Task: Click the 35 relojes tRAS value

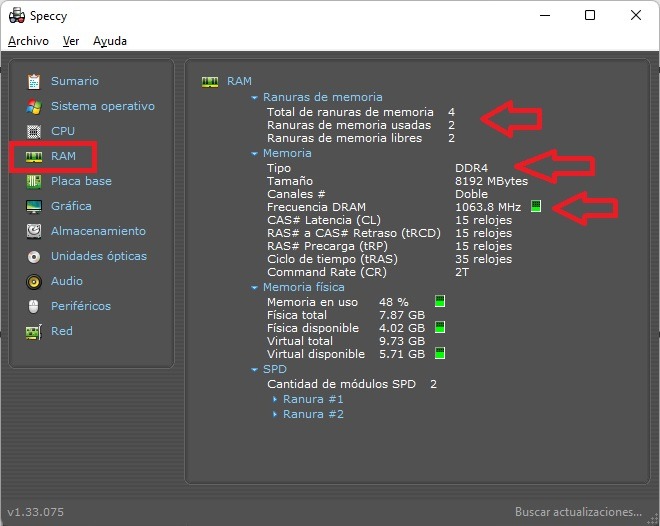Action: [484, 259]
